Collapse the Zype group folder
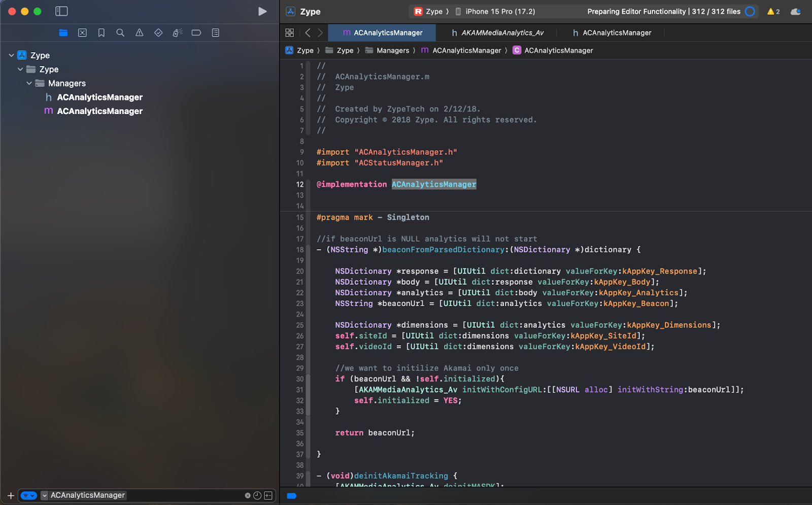The width and height of the screenshot is (812, 505). (20, 69)
